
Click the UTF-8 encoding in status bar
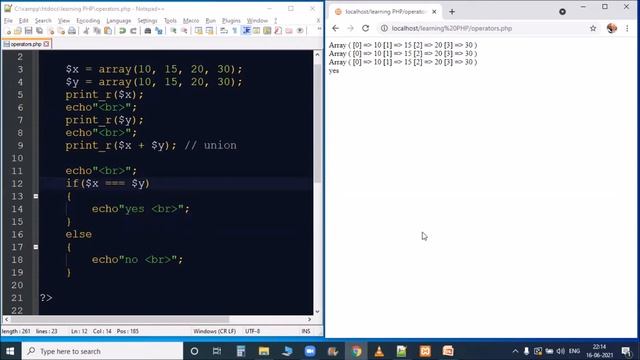(x=253, y=331)
